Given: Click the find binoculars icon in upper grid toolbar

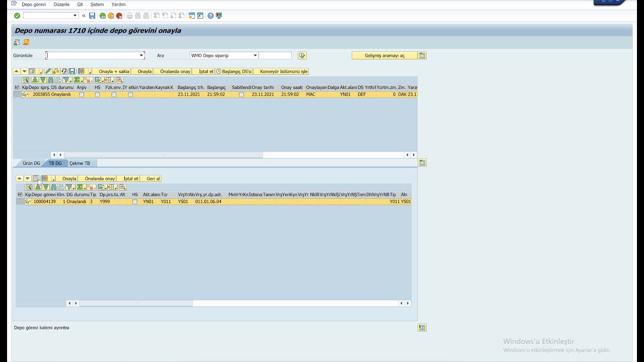Looking at the screenshot, I should 50,80.
